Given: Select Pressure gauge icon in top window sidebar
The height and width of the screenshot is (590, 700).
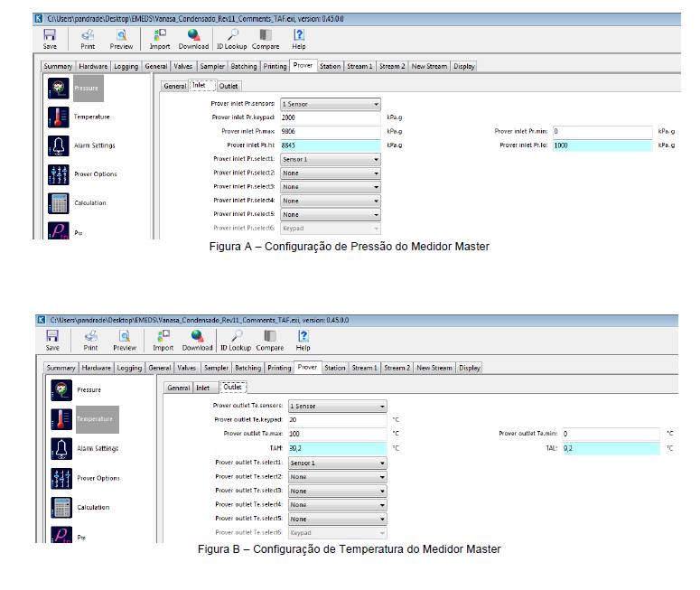Looking at the screenshot, I should click(59, 88).
